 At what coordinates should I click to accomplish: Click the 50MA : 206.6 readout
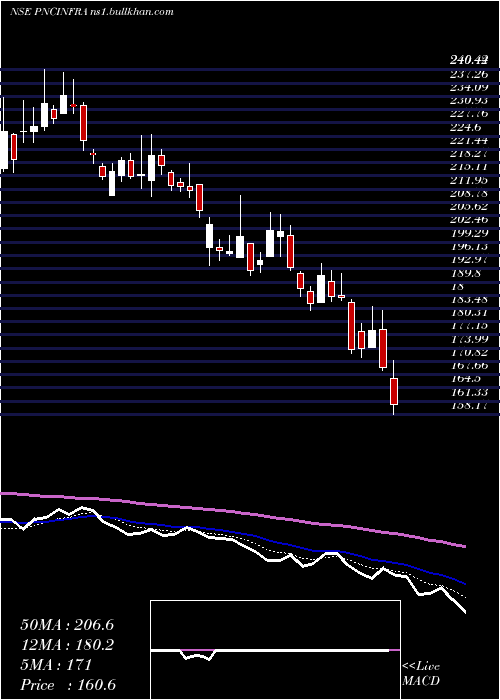[x=67, y=625]
